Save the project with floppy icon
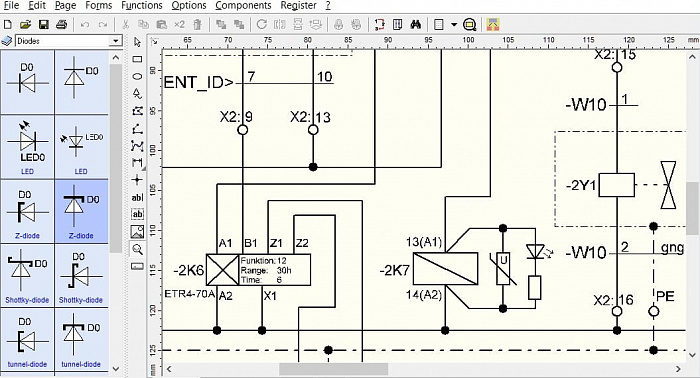700x378 pixels. pyautogui.click(x=43, y=25)
